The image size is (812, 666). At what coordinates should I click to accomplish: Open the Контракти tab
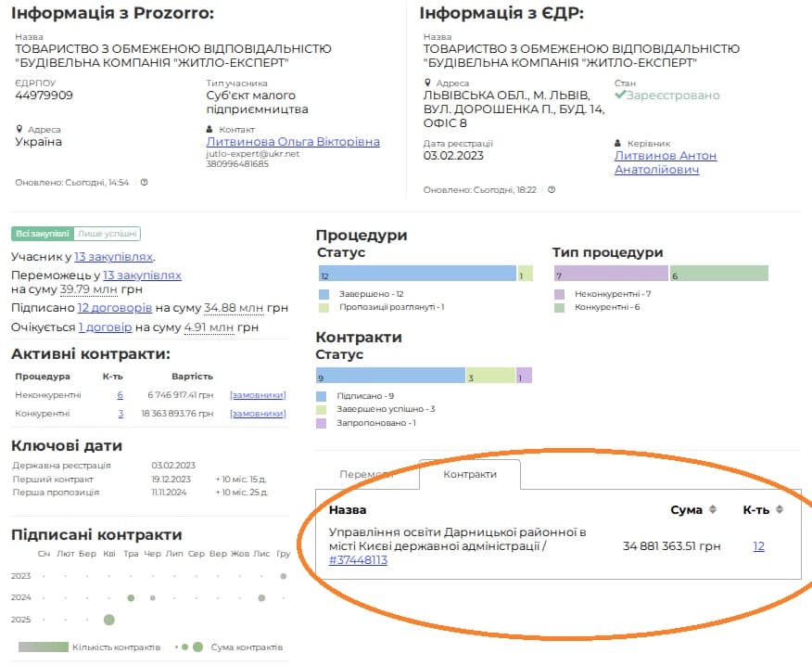[469, 474]
